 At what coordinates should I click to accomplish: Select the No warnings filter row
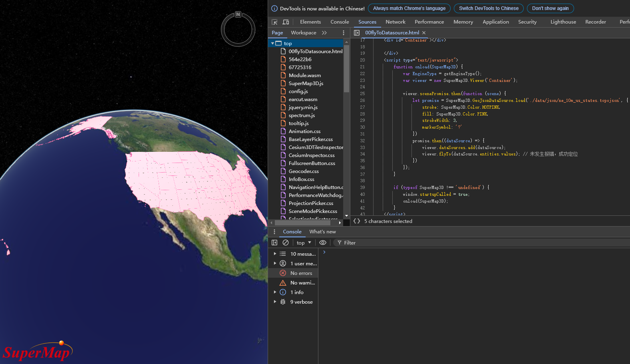coord(293,283)
